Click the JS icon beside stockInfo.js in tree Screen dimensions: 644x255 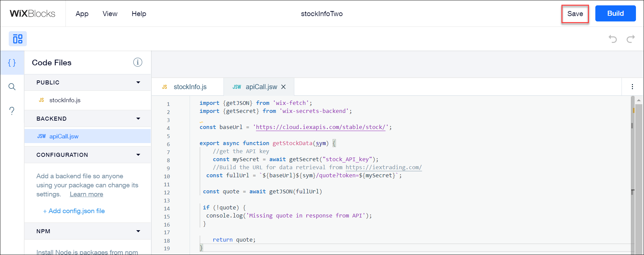tap(41, 100)
